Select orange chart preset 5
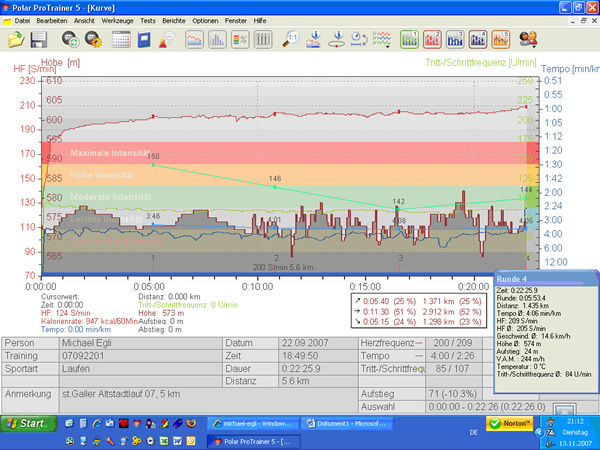Screen dimensions: 600x450 501,39
